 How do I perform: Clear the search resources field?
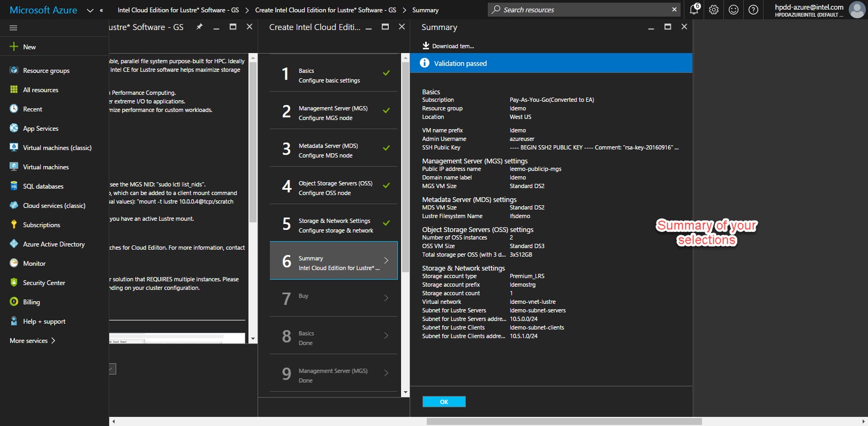pyautogui.click(x=674, y=9)
